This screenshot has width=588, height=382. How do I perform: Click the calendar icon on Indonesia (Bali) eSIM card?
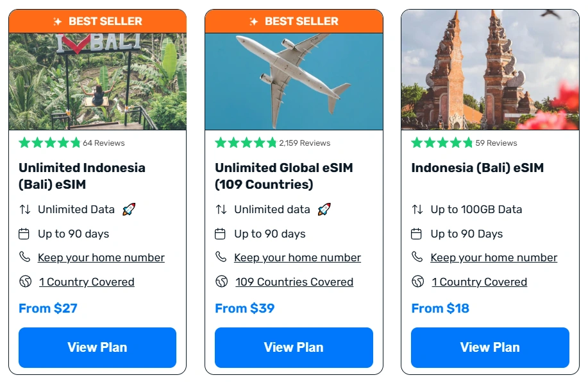(x=417, y=234)
